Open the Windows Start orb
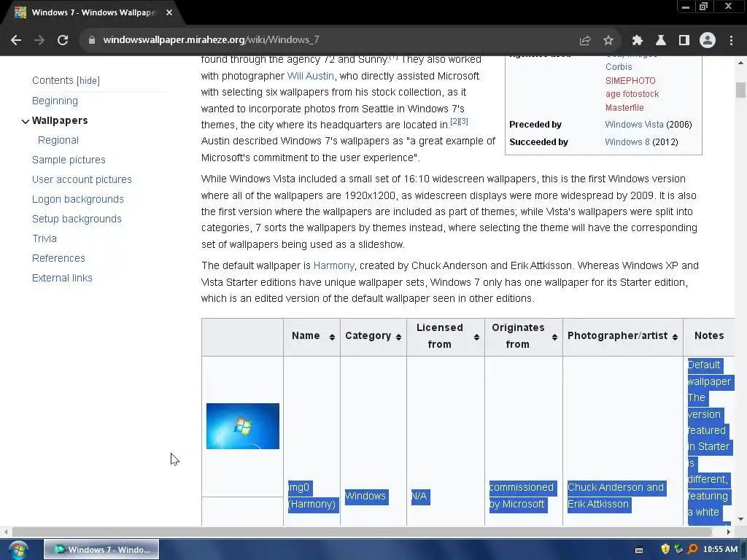Viewport: 747px width, 560px height. click(x=18, y=550)
